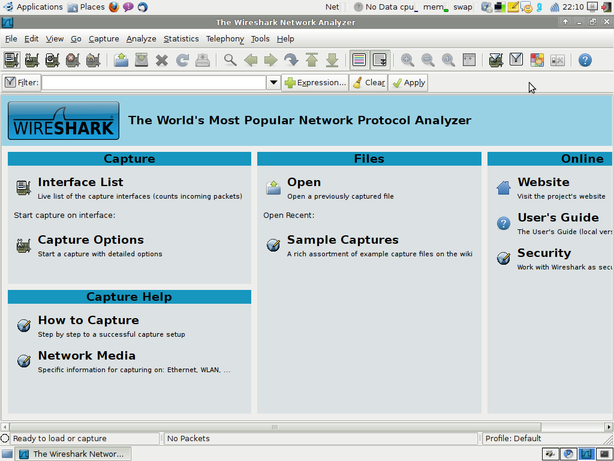614x461 pixels.
Task: Expand the filter history dropdown arrow
Action: coord(273,83)
